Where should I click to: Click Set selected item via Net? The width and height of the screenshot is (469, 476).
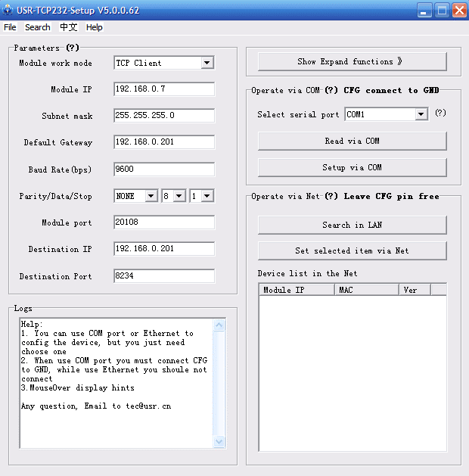(x=352, y=250)
